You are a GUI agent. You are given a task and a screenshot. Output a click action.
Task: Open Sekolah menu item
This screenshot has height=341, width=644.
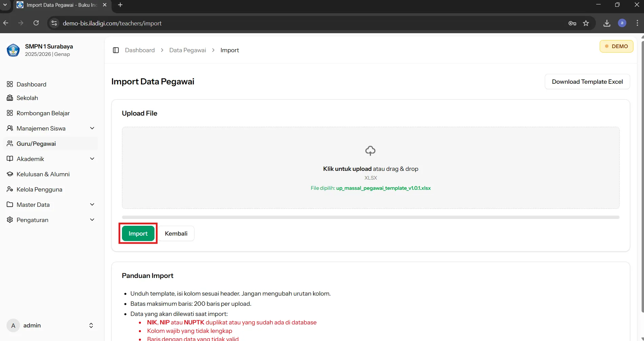[50, 98]
